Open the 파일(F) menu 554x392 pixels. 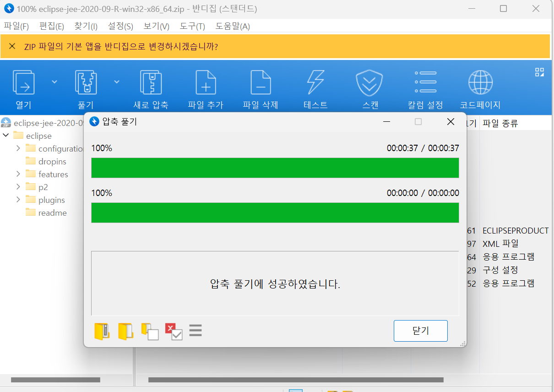coord(16,26)
